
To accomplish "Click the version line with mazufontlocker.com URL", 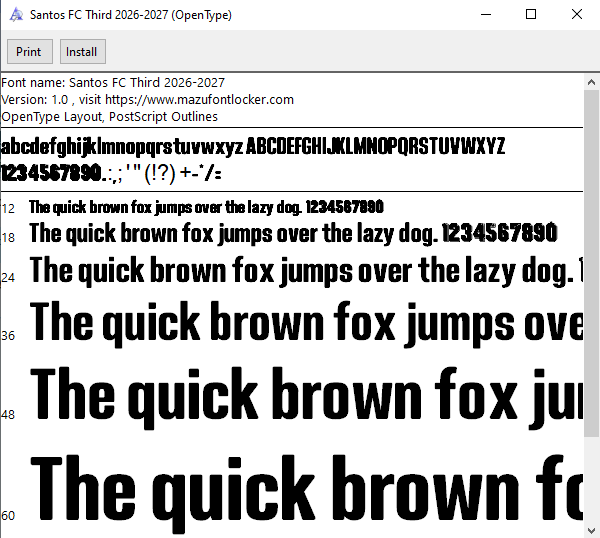I will click(147, 99).
